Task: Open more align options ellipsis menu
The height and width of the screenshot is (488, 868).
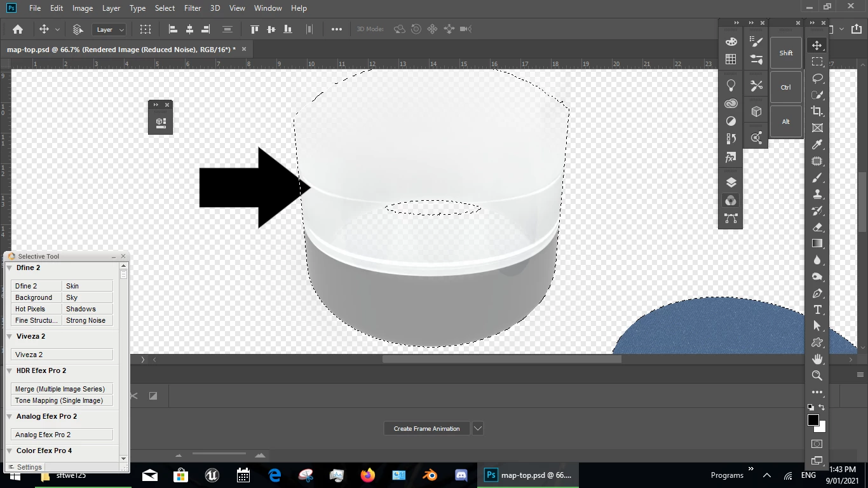Action: (x=337, y=29)
